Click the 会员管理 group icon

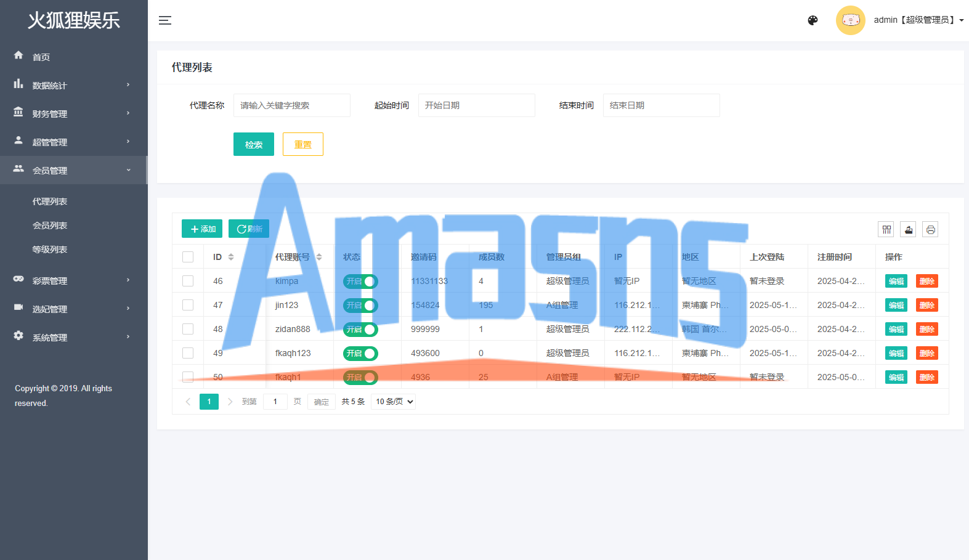(18, 169)
